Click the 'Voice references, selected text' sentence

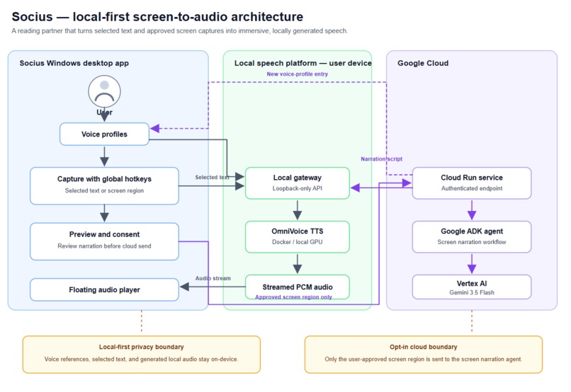coord(141,359)
